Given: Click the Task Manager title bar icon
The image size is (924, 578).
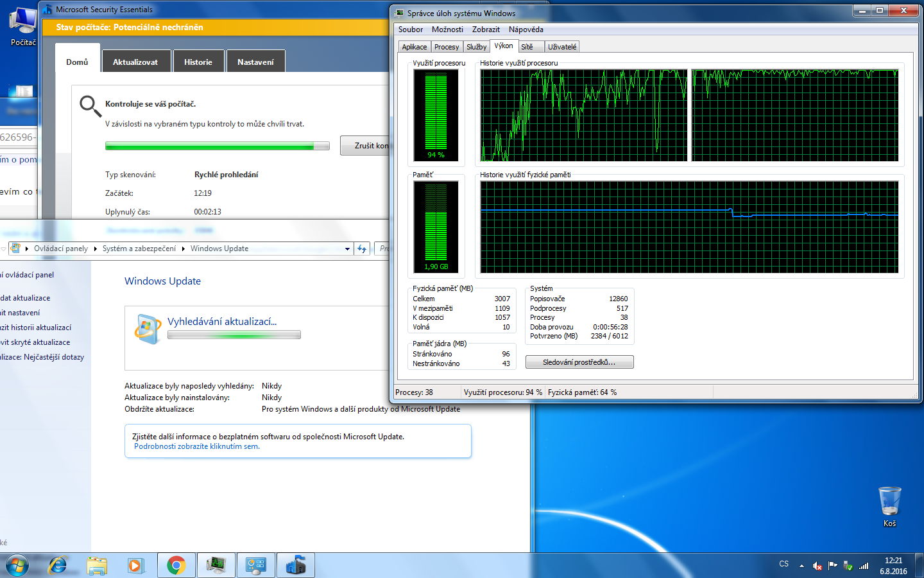Looking at the screenshot, I should pos(400,13).
